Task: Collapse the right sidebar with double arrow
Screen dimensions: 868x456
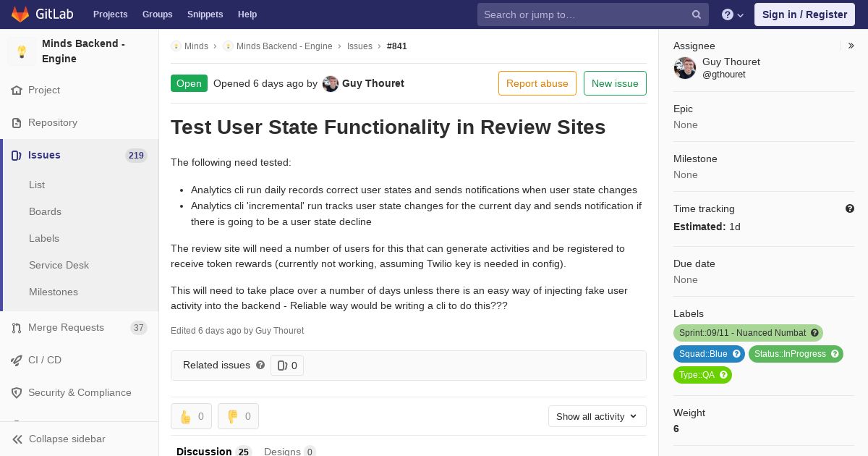Action: click(851, 46)
